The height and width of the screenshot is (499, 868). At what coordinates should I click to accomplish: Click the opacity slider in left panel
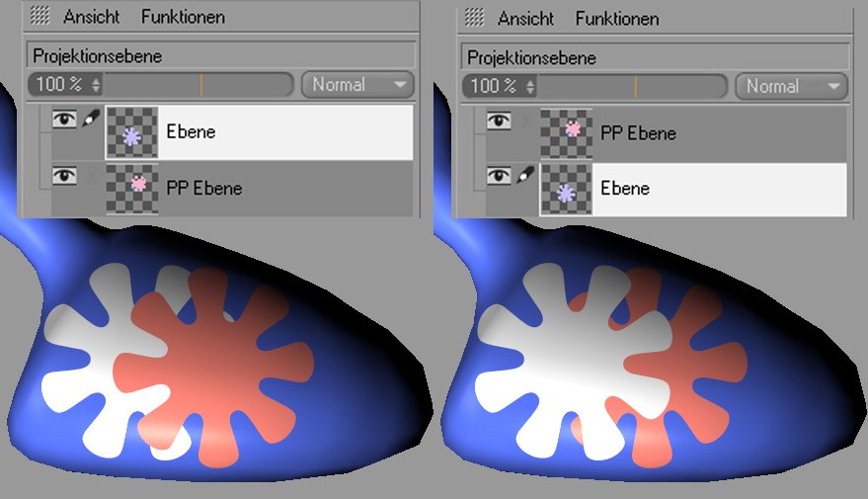tap(199, 85)
